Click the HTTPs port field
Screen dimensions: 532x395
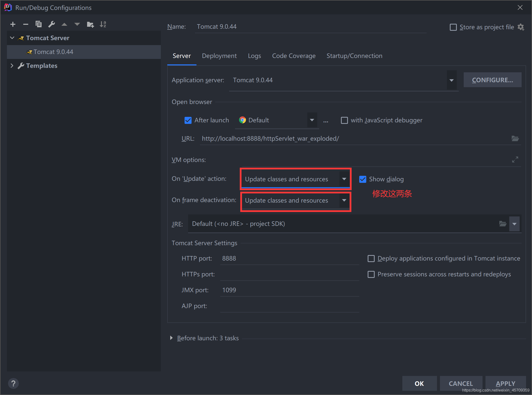(290, 274)
